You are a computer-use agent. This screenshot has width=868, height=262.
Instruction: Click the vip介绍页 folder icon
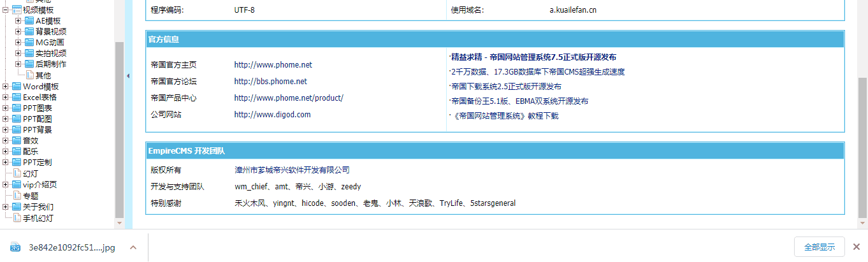pos(17,184)
